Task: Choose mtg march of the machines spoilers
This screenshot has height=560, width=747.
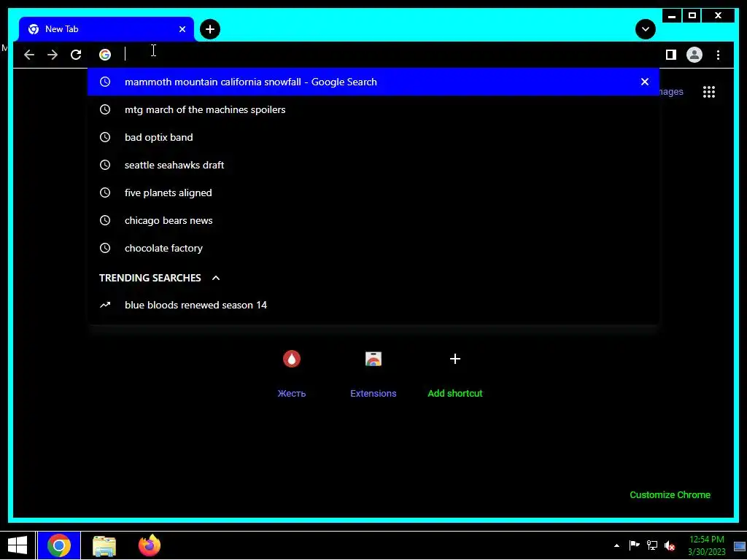Action: coord(373,109)
